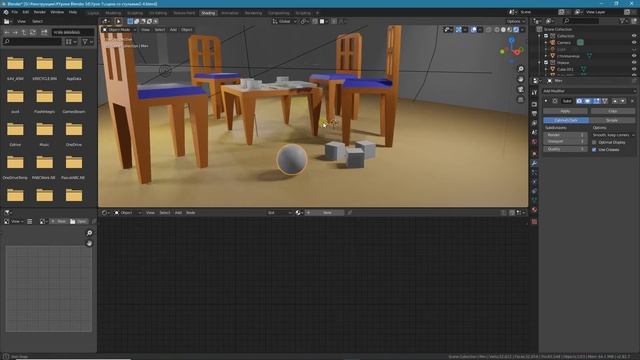Image resolution: width=640 pixels, height=360 pixels.
Task: Toggle camera view in the viewport
Action: 520,89
